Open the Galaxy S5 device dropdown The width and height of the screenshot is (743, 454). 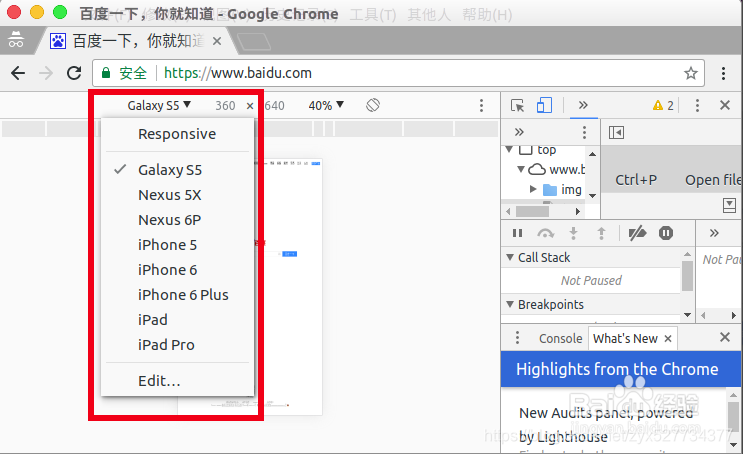point(159,105)
